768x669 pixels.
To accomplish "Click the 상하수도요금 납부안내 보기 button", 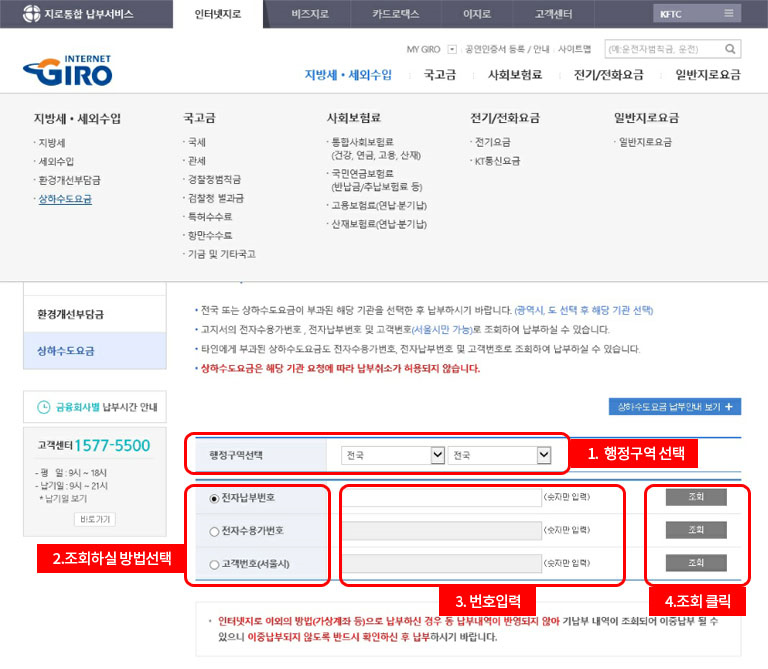I will 674,406.
